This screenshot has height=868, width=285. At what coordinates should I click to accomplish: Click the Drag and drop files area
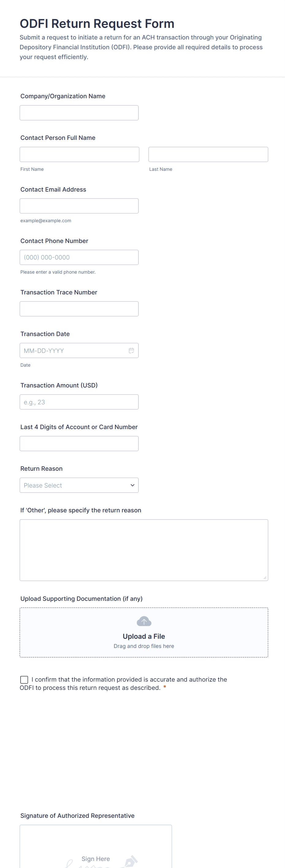click(x=144, y=646)
